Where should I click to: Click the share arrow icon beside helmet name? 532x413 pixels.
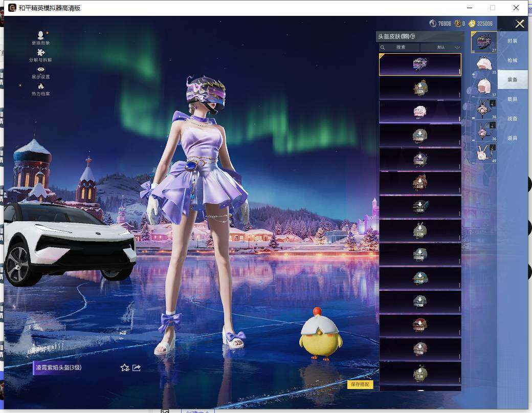(x=137, y=367)
